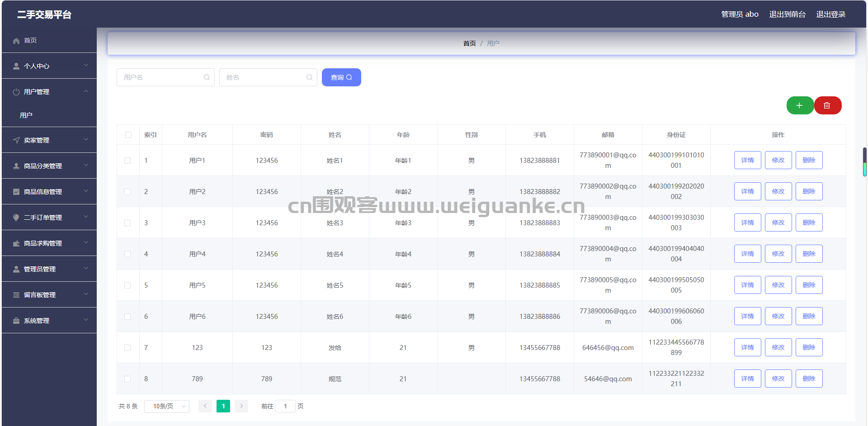
Task: Open 系统管理 menu label
Action: coord(37,321)
